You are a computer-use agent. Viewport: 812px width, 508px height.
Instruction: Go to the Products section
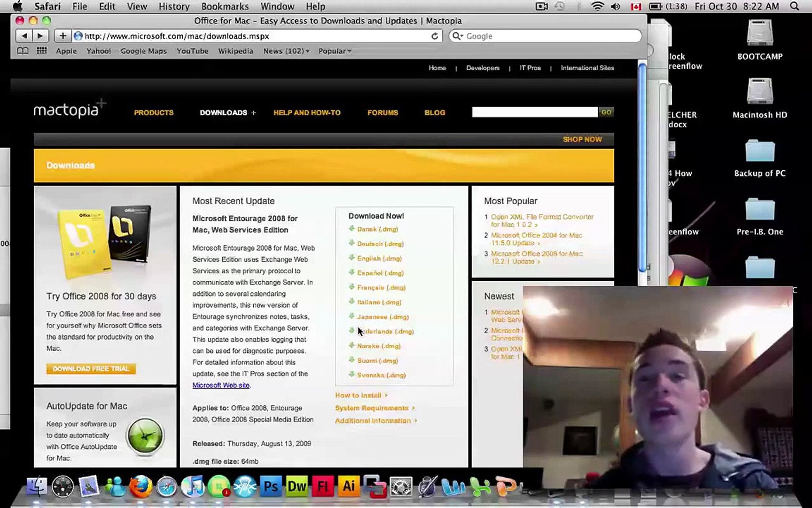(x=154, y=112)
